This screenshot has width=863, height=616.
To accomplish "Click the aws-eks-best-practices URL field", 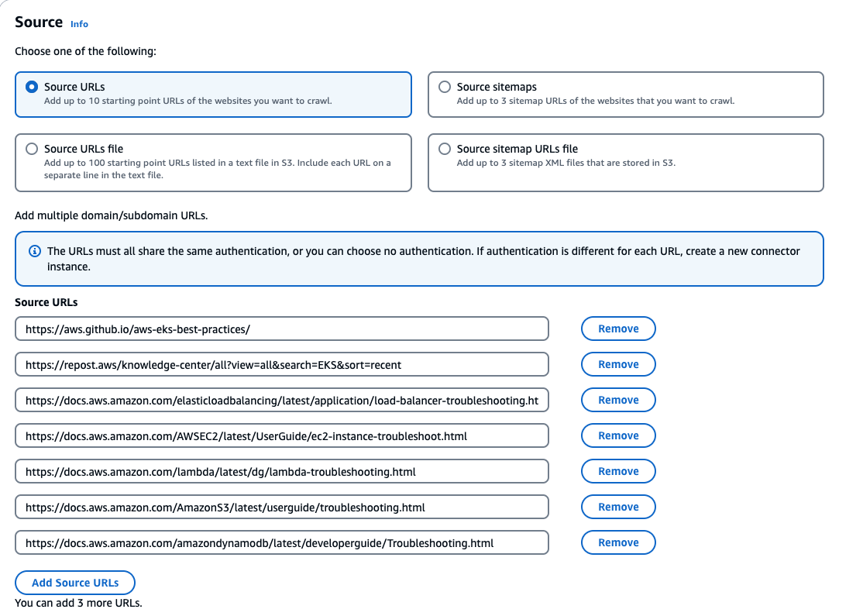I will click(x=282, y=328).
